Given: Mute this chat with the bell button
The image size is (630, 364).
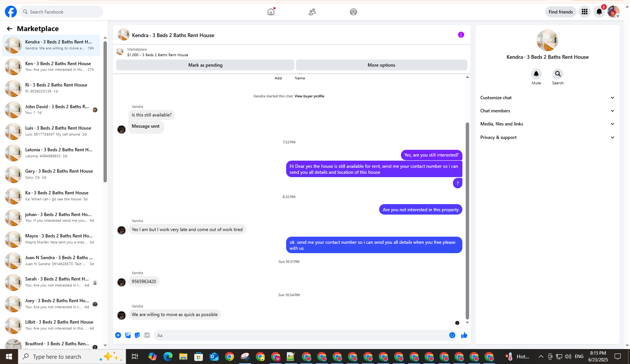Looking at the screenshot, I should (536, 74).
